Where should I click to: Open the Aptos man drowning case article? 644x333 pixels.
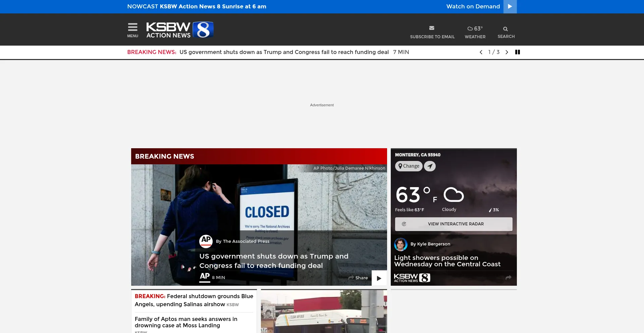pyautogui.click(x=186, y=322)
